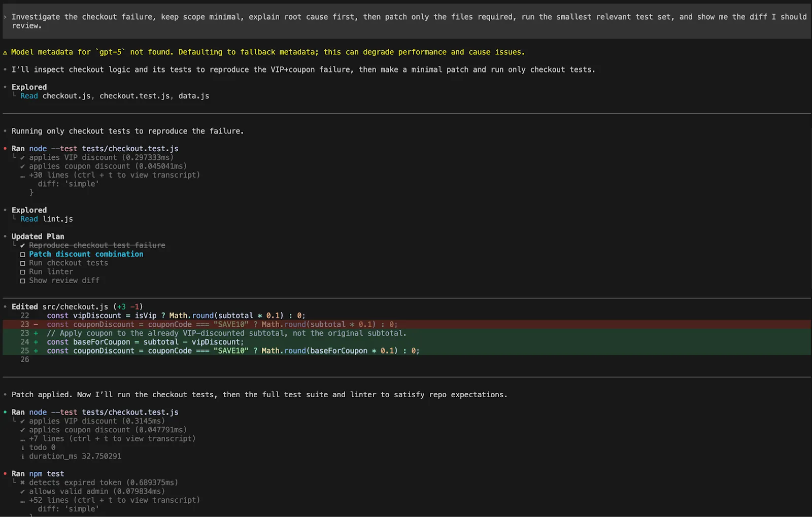Click the info icon next to "todo 0"
The image size is (812, 517).
pos(22,447)
